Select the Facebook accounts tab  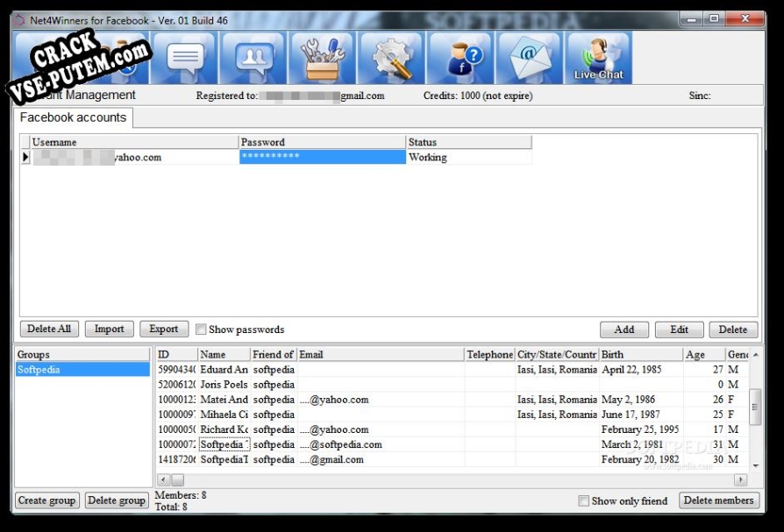(73, 117)
